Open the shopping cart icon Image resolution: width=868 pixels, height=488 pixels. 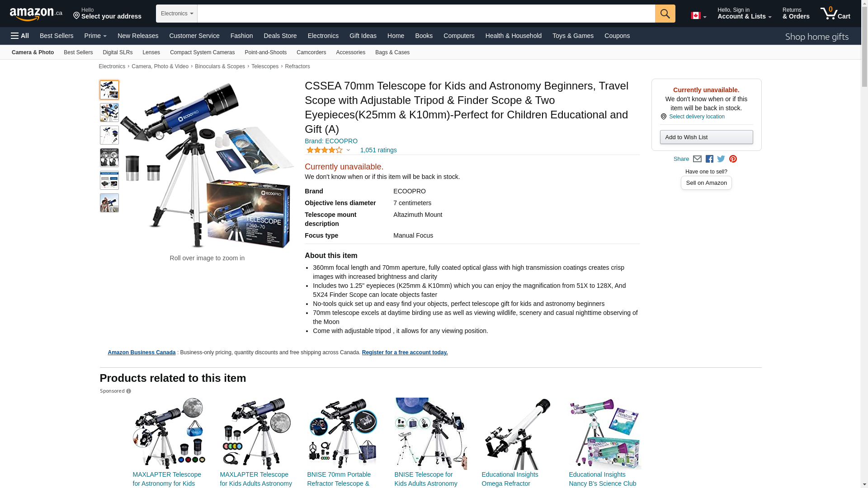tap(835, 14)
